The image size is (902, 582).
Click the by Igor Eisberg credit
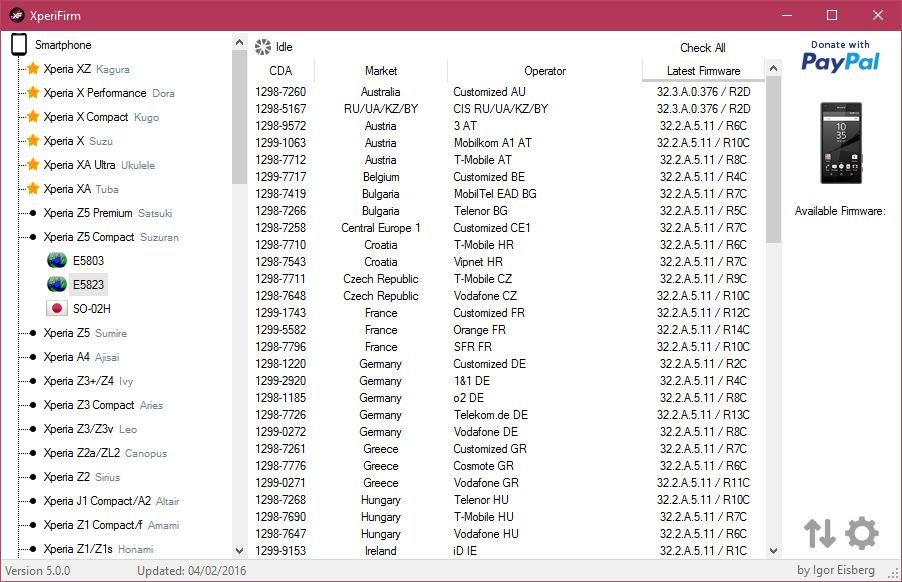tap(836, 570)
